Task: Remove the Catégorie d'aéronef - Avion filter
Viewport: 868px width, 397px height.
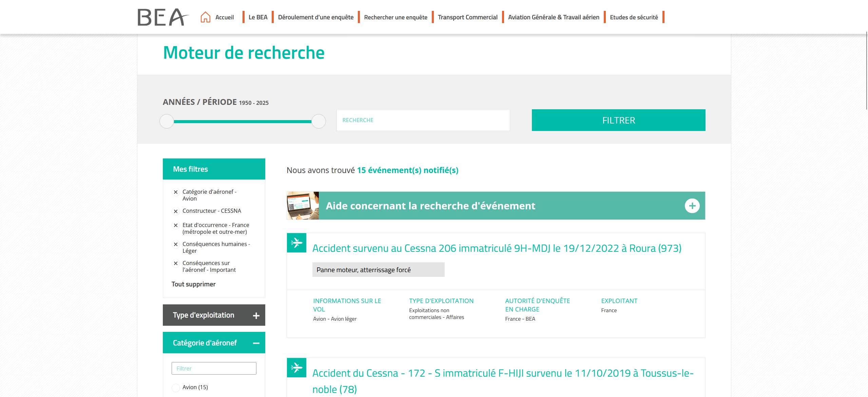Action: point(176,192)
